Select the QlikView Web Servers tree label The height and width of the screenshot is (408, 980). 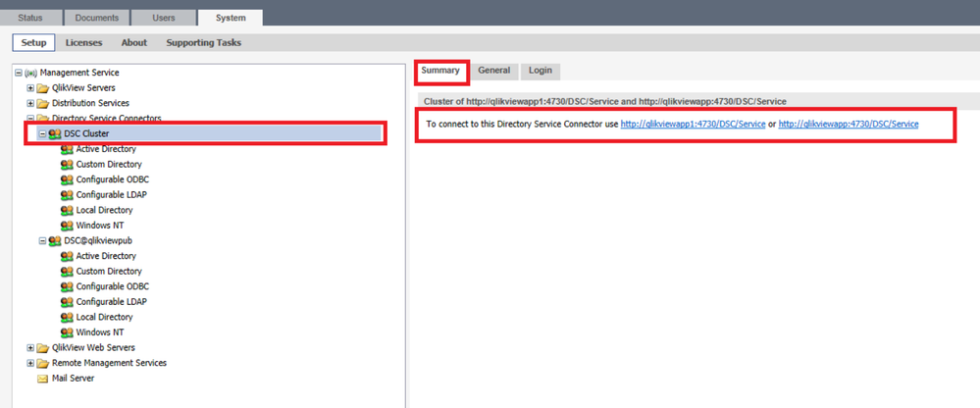pos(93,347)
